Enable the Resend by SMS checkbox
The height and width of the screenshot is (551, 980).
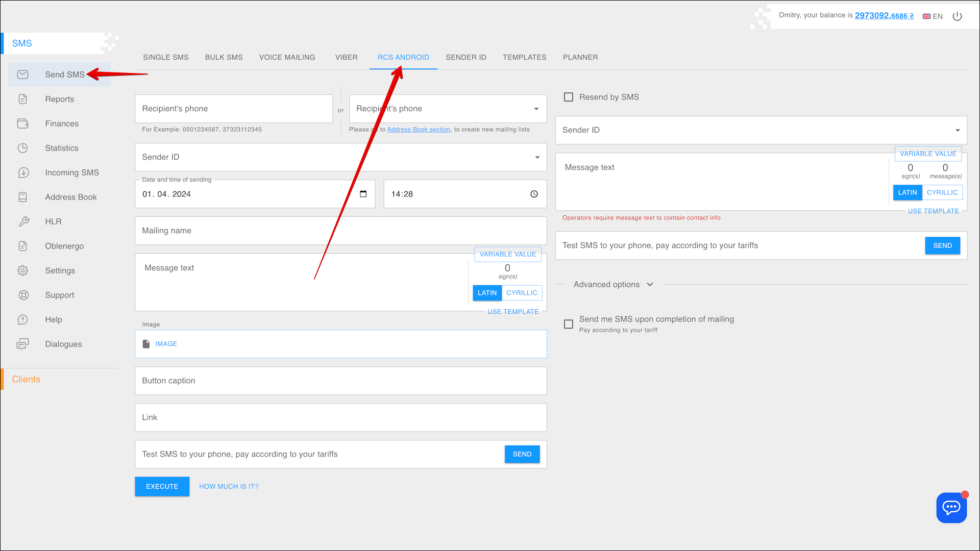pyautogui.click(x=568, y=97)
